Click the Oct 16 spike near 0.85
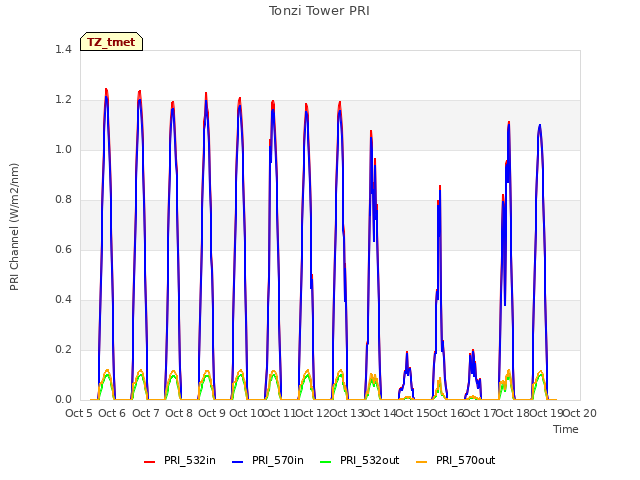Image resolution: width=640 pixels, height=480 pixels. pos(440,187)
